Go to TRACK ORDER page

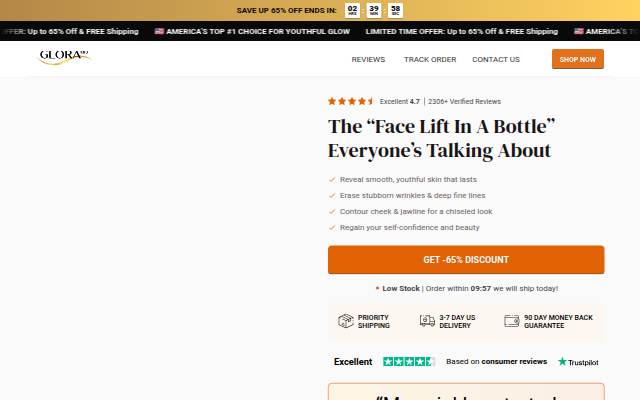[430, 60]
